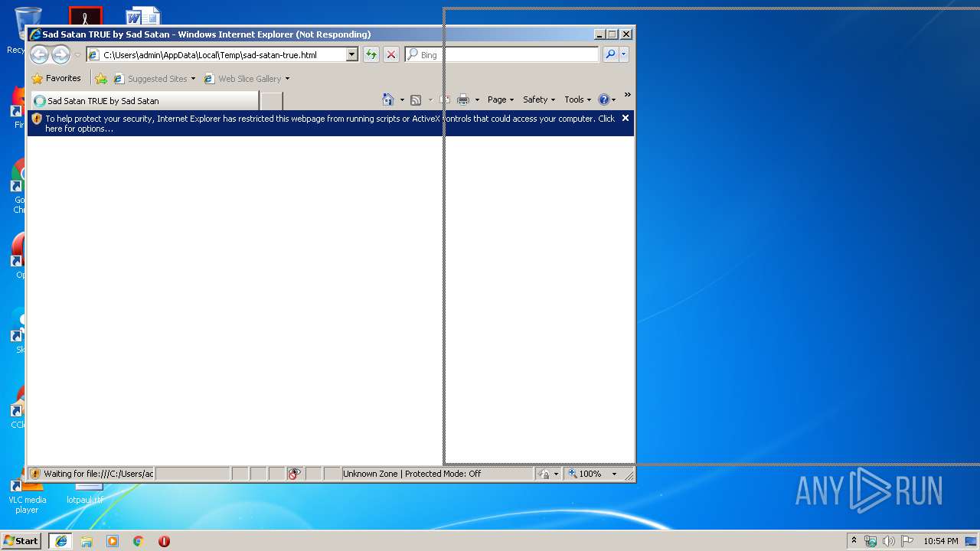Open the Page menu
The image size is (980, 551).
pos(501,99)
